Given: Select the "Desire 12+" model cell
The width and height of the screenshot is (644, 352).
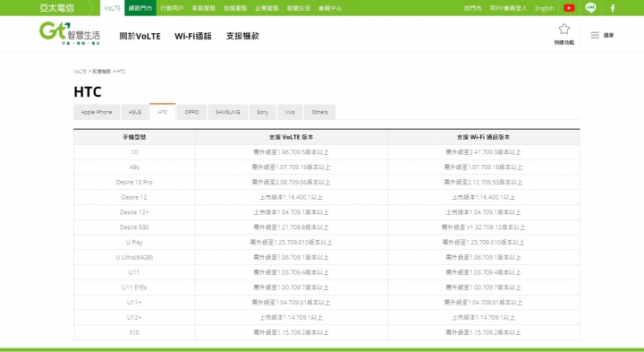Looking at the screenshot, I should [134, 212].
